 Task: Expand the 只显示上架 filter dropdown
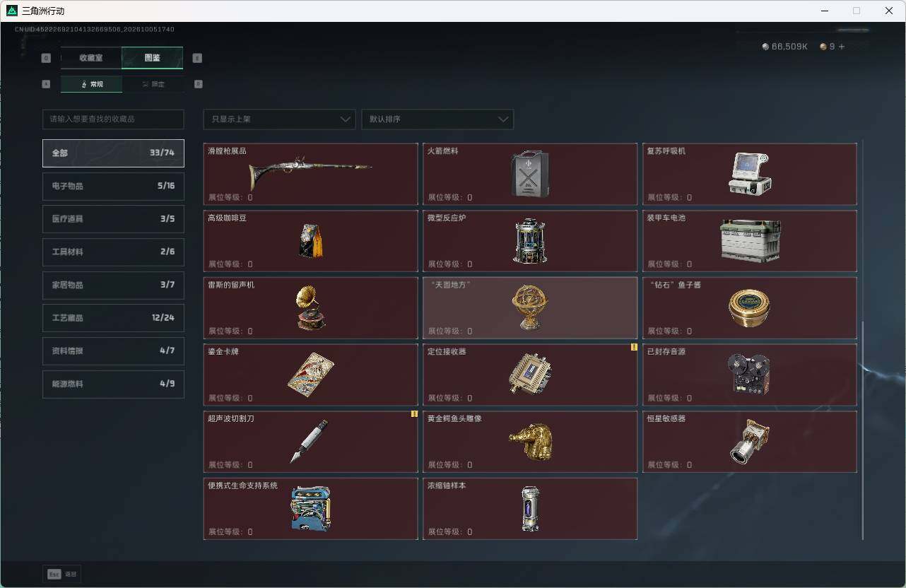point(279,119)
